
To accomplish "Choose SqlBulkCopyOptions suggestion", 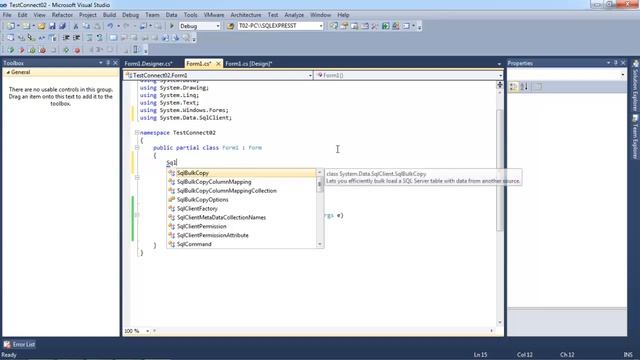I will [x=242, y=200].
